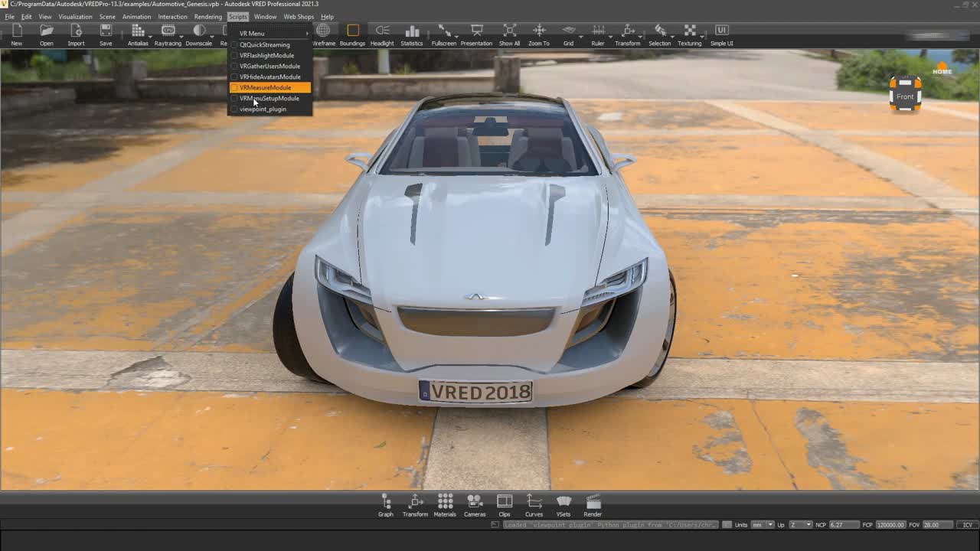Open the terminal icon in status bar
The height and width of the screenshot is (551, 980).
click(495, 525)
